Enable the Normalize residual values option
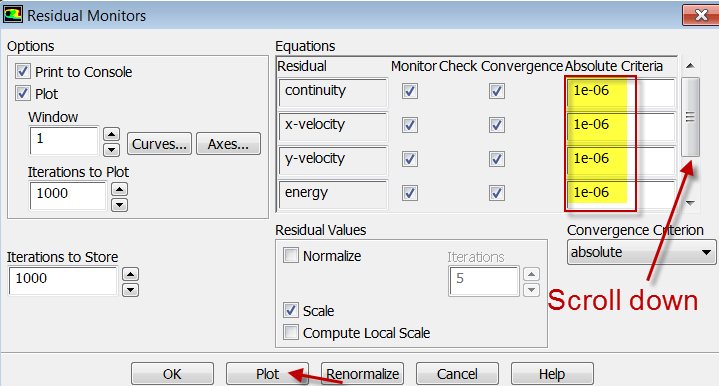 [291, 255]
